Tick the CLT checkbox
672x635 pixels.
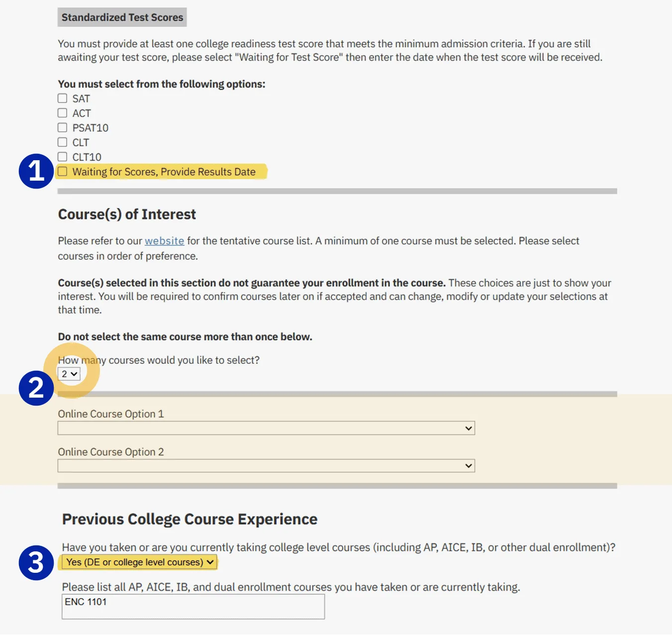click(x=62, y=142)
